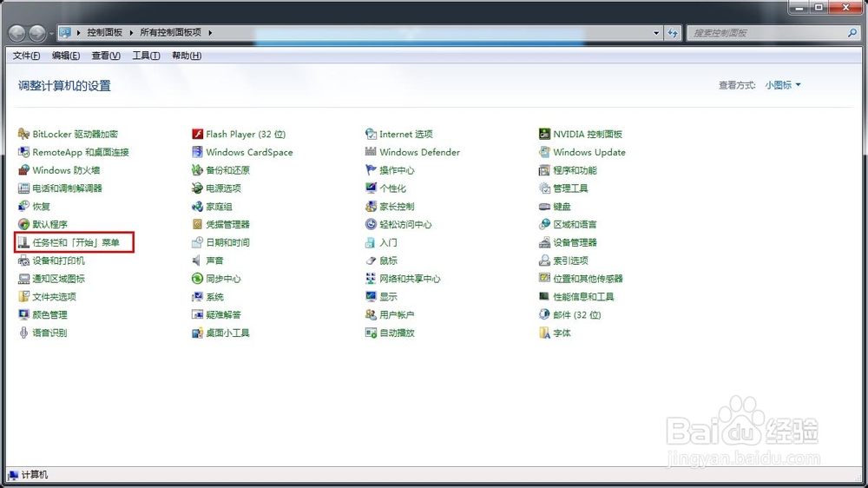Screen dimensions: 868x488
Task: Open the 家长控制 link
Action: [x=397, y=206]
